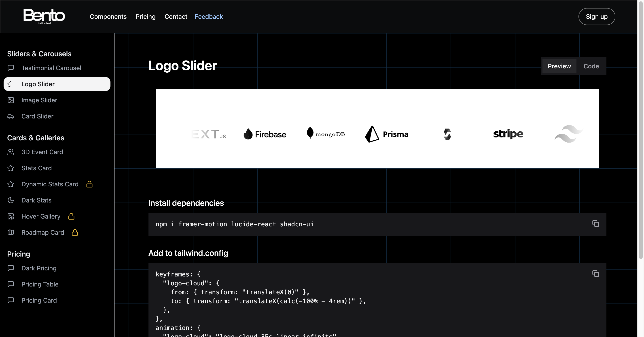Image resolution: width=644 pixels, height=337 pixels.
Task: Click the mongoDB logo in the slider
Action: click(x=326, y=133)
